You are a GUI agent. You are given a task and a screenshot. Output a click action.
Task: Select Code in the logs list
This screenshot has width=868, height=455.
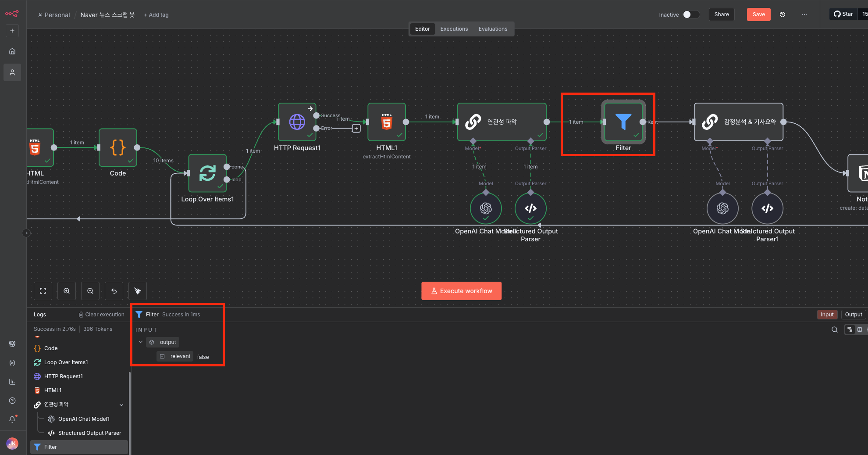[x=79, y=348]
